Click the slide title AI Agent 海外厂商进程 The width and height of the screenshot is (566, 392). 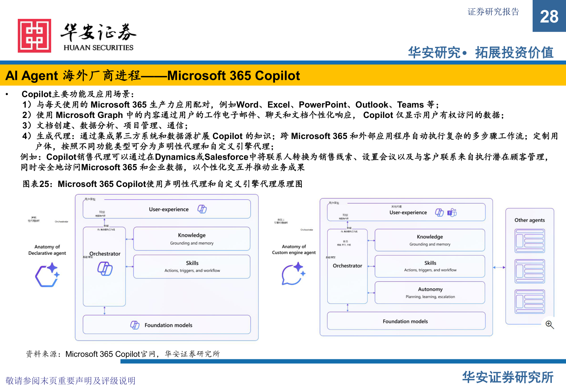tap(153, 75)
